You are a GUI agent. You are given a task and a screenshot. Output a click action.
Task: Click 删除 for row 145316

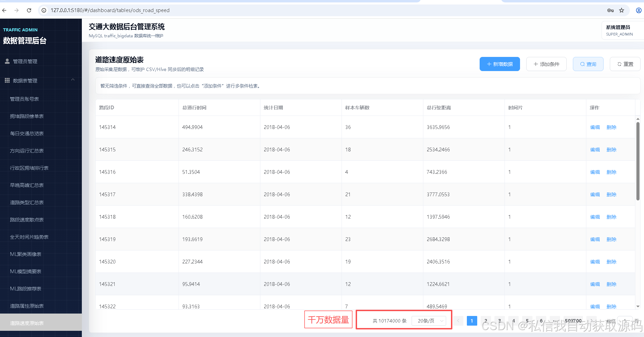tap(611, 172)
